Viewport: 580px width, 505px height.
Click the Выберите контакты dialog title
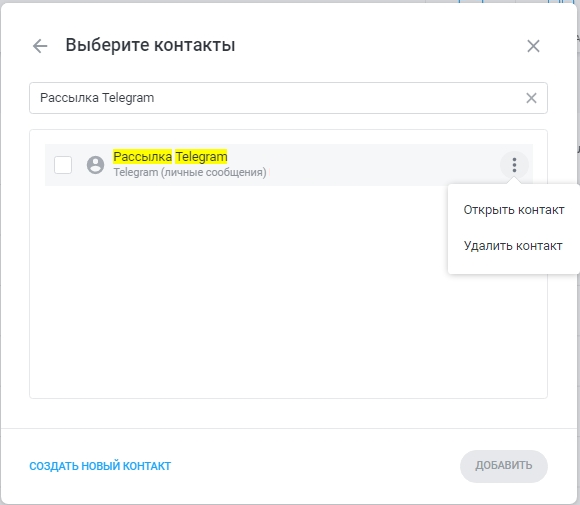coord(150,45)
